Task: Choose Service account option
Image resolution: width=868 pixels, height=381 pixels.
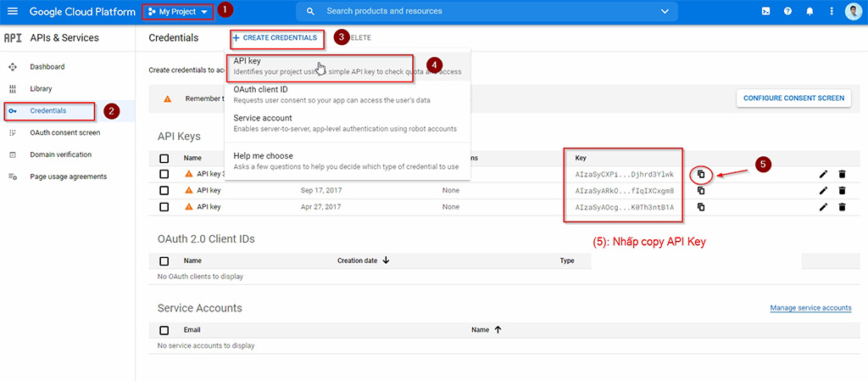Action: [x=348, y=124]
